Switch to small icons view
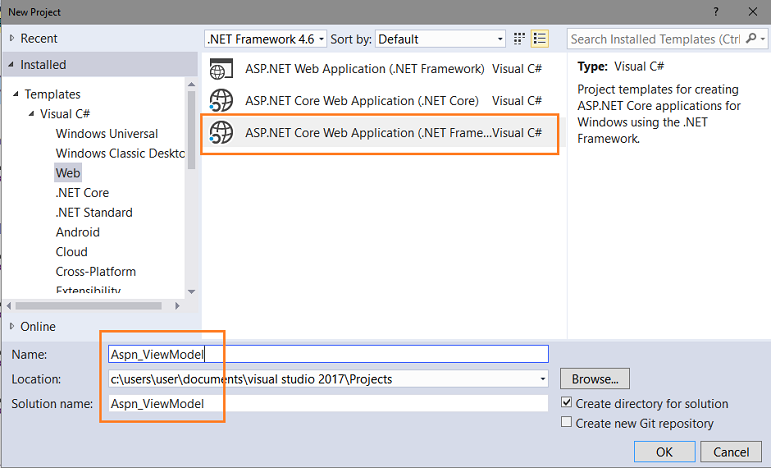771x468 pixels. 519,39
